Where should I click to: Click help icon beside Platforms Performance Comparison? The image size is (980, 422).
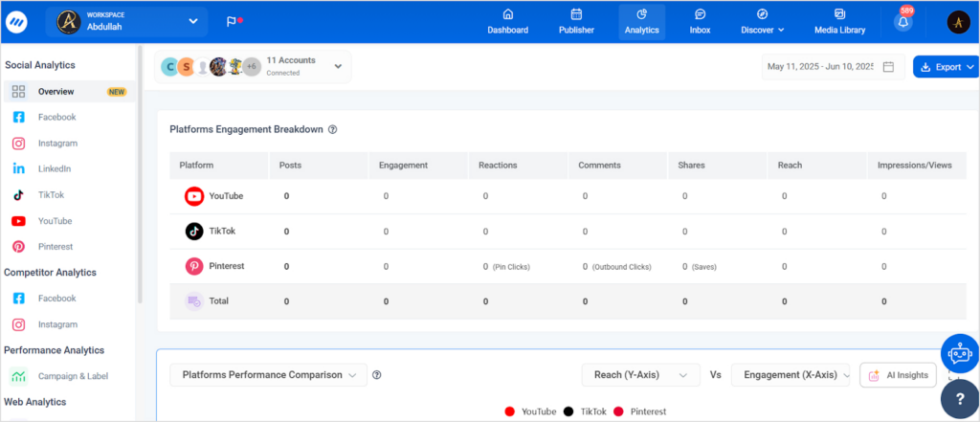tap(377, 375)
